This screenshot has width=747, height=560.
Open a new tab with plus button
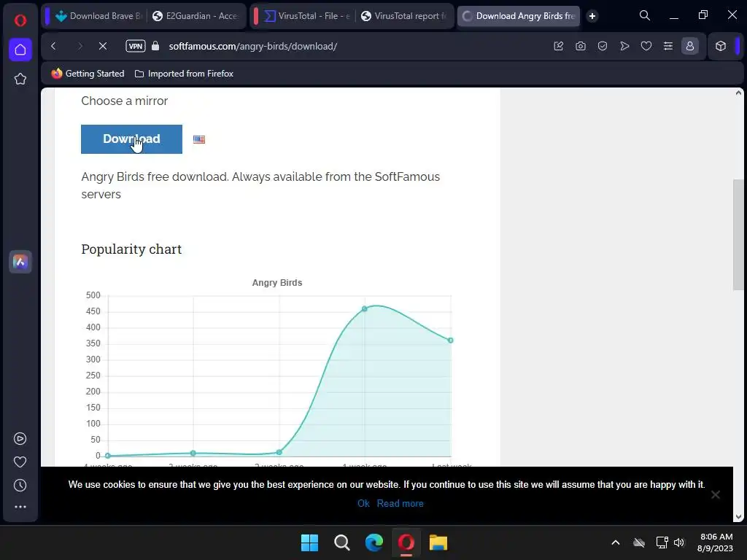point(592,16)
